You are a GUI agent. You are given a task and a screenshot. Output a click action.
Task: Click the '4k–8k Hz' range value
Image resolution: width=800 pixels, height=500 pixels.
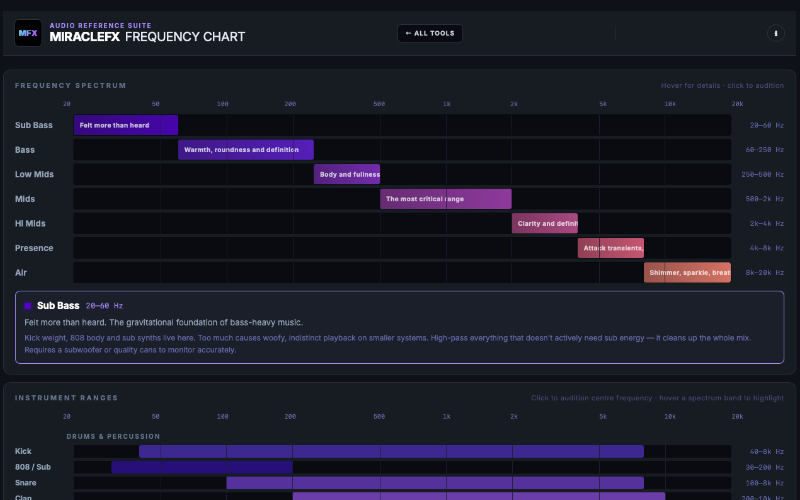point(766,247)
